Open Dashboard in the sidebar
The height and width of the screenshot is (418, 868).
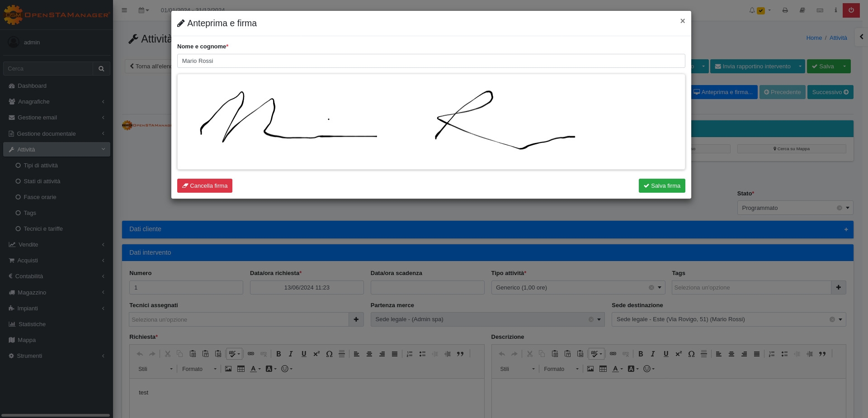32,86
